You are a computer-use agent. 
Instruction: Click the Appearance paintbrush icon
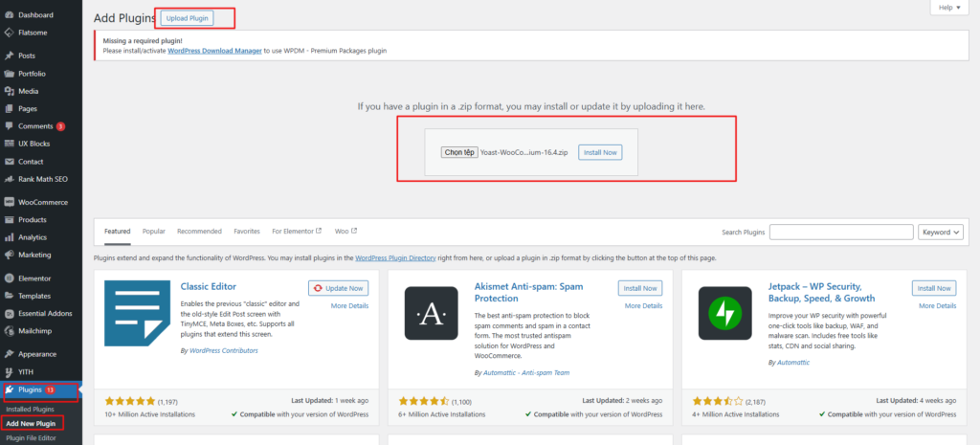(x=9, y=354)
